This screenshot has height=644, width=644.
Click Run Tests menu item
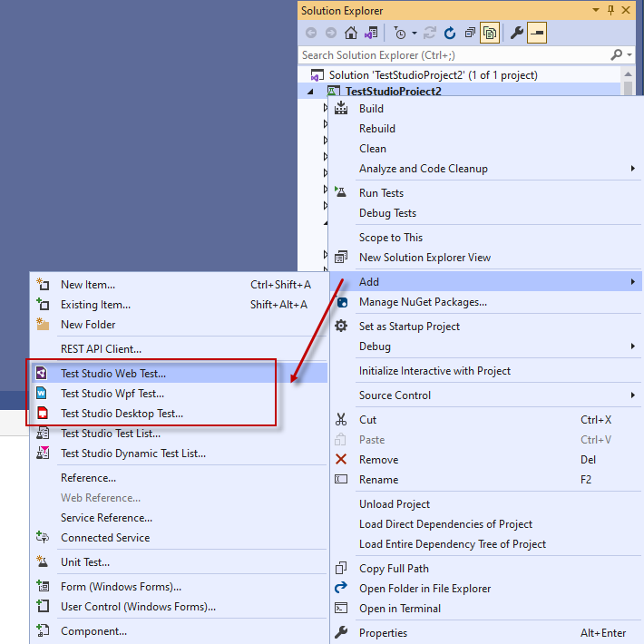(x=485, y=193)
